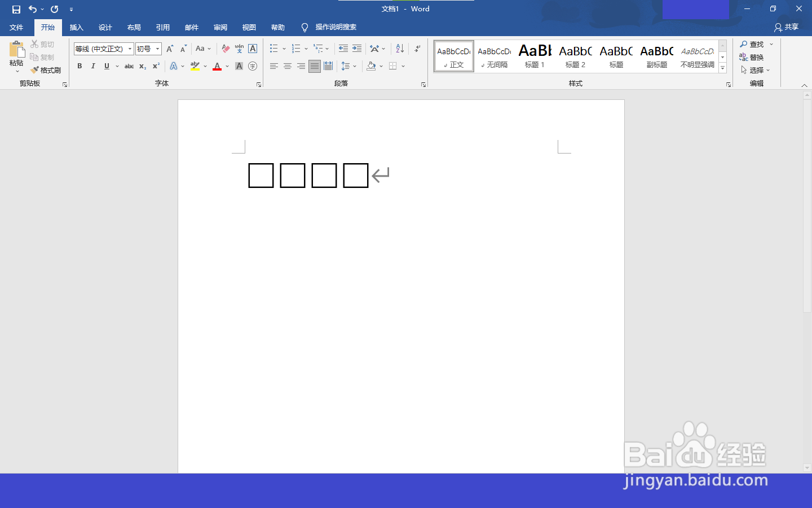This screenshot has width=812, height=508.
Task: Click the Chinese layout (Asian typography) icon
Action: click(374, 49)
